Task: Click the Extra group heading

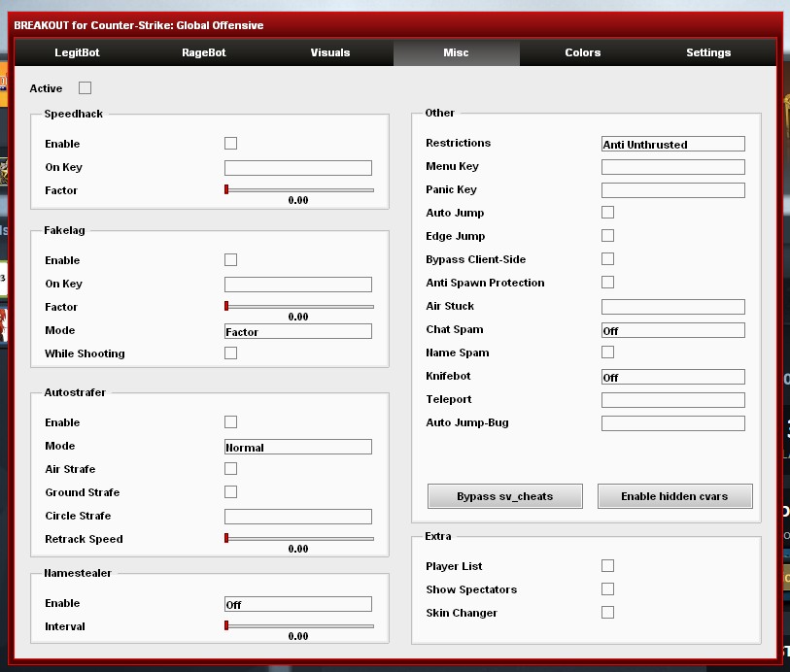Action: point(438,536)
